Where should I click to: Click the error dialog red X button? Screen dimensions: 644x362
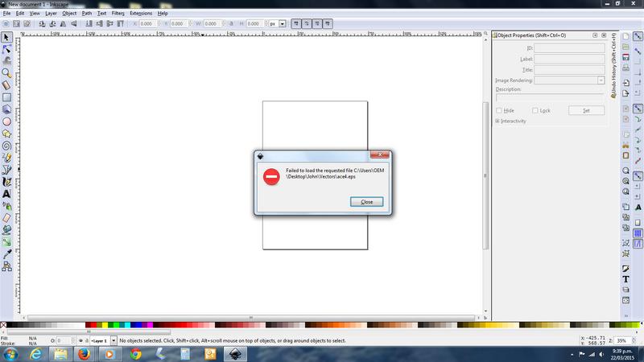point(379,154)
